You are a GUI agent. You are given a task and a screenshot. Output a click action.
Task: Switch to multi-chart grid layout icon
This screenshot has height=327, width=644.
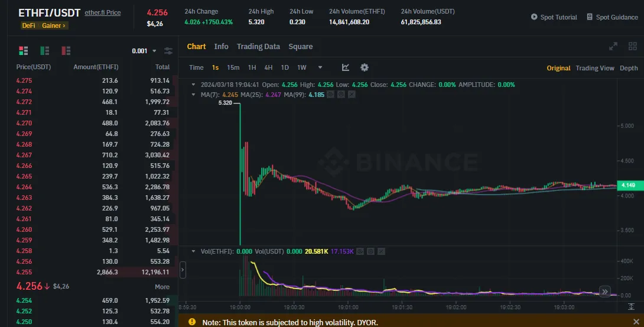(633, 47)
